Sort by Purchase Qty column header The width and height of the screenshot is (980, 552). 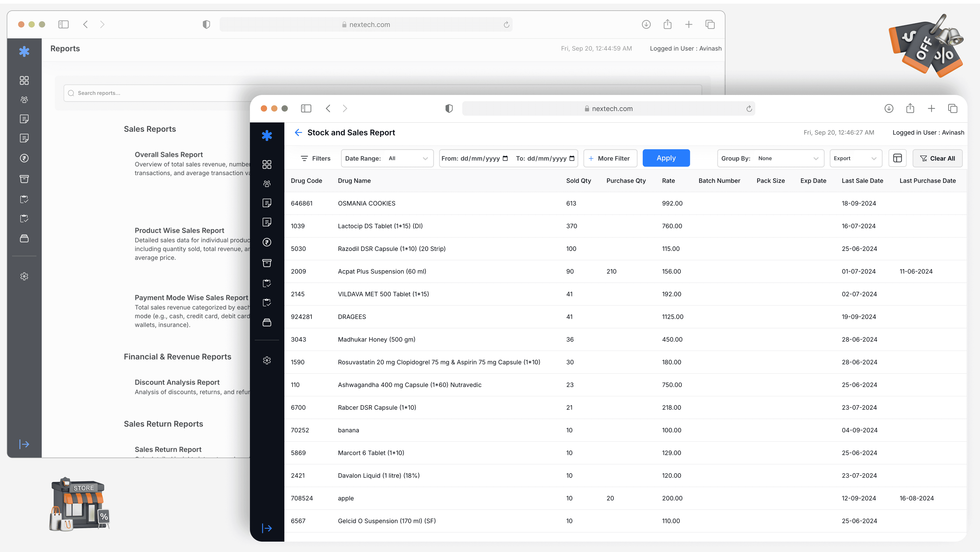tap(626, 181)
